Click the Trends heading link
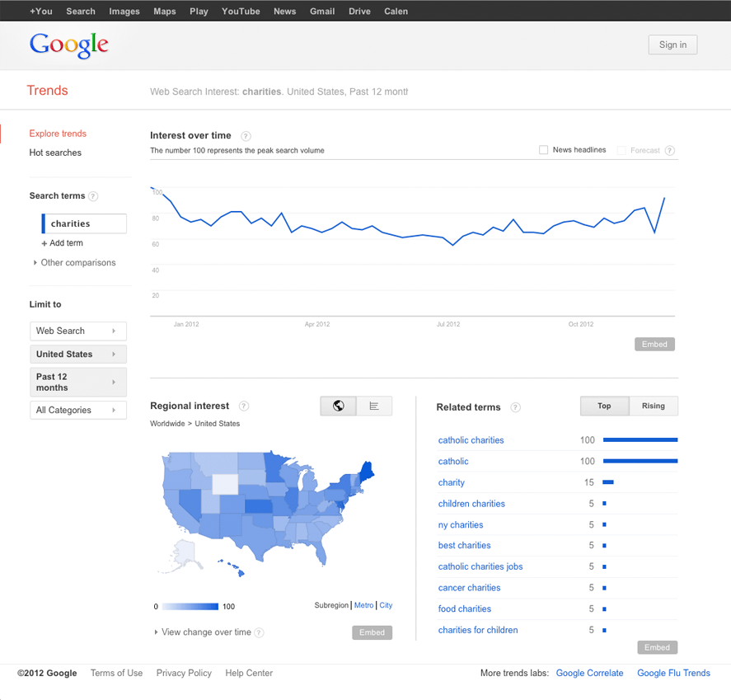731x700 pixels. [47, 91]
